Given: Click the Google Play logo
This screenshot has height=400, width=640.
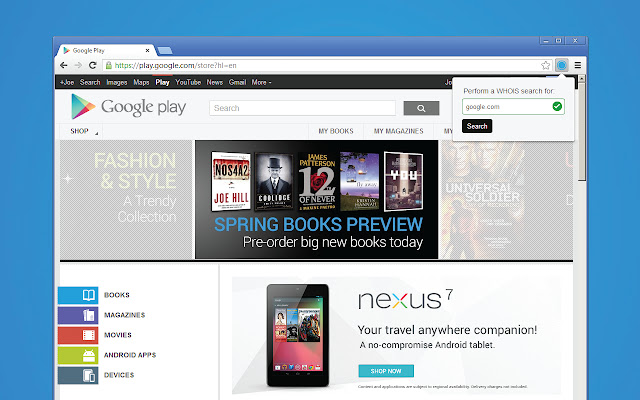Looking at the screenshot, I should 129,107.
